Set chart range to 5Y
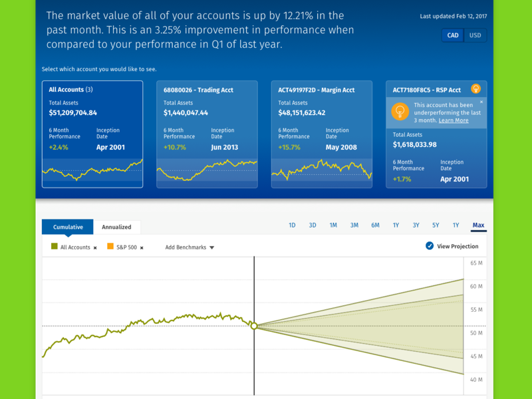This screenshot has width=532, height=399. pyautogui.click(x=436, y=225)
